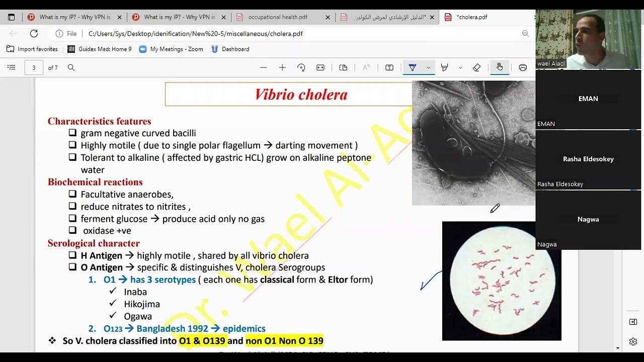Screen dimensions: 644x362
Task: Close the occupational health.pdf tab
Action: [328, 17]
